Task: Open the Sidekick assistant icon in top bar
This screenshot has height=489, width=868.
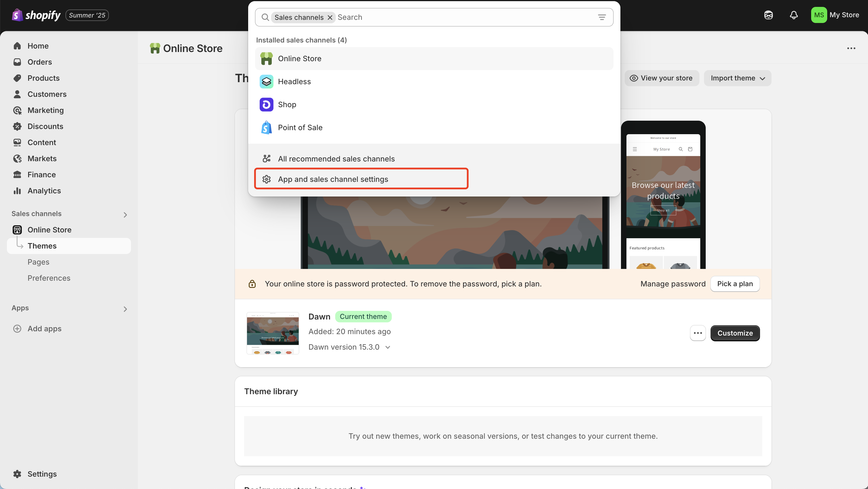Action: click(768, 15)
